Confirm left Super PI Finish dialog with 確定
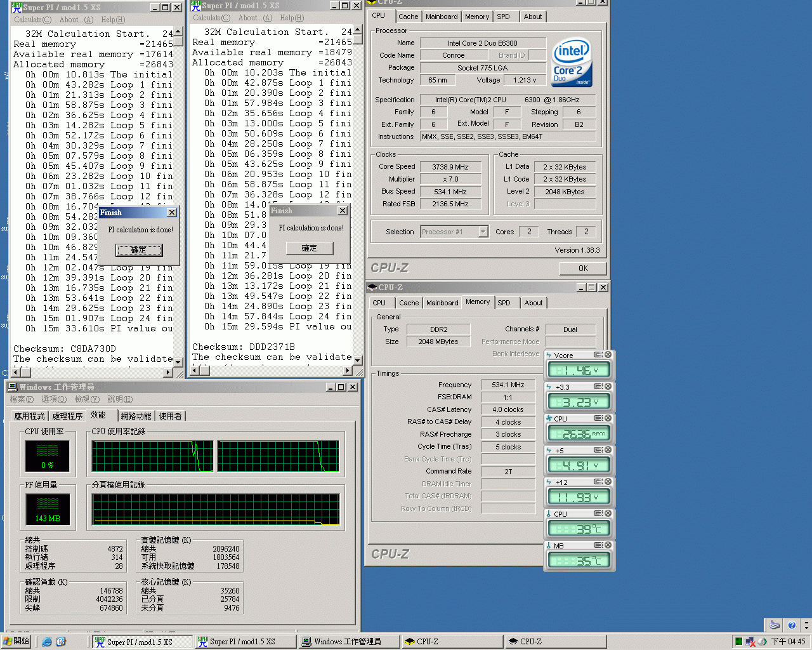 139,250
